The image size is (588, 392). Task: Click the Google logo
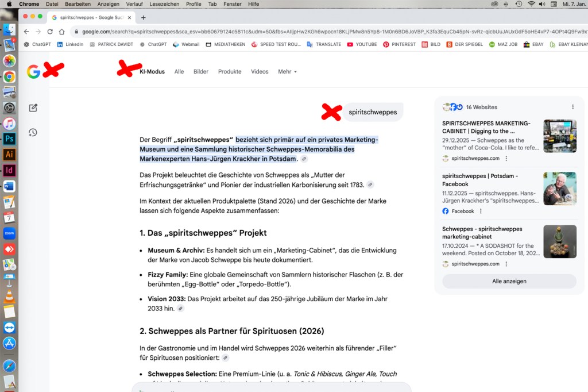pos(34,72)
